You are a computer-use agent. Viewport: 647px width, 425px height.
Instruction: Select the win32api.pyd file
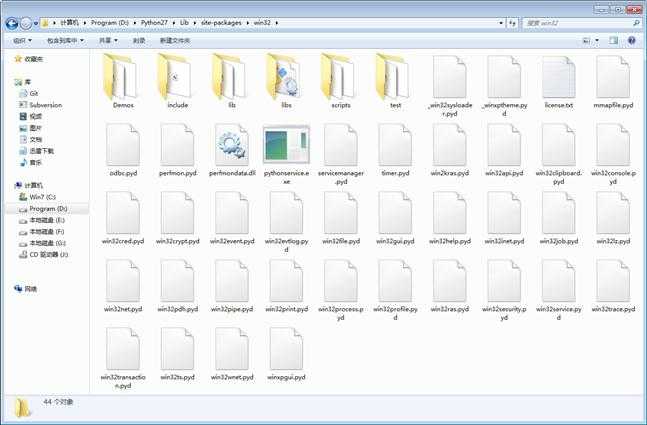504,150
